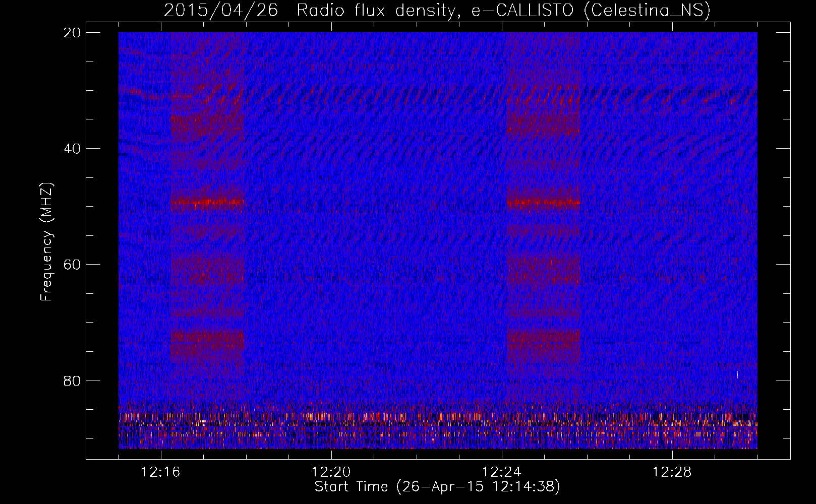Click the 20 frequency tick label

(x=73, y=33)
